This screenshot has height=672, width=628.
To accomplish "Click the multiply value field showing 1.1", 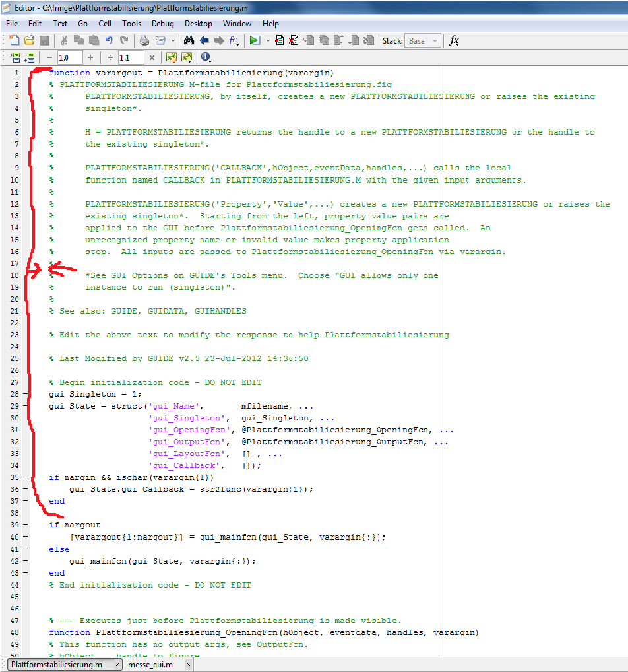I will pyautogui.click(x=131, y=58).
